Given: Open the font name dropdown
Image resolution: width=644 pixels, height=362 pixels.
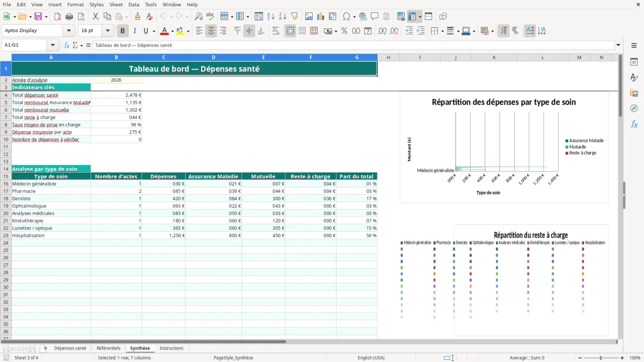Looking at the screenshot, I should (x=68, y=31).
